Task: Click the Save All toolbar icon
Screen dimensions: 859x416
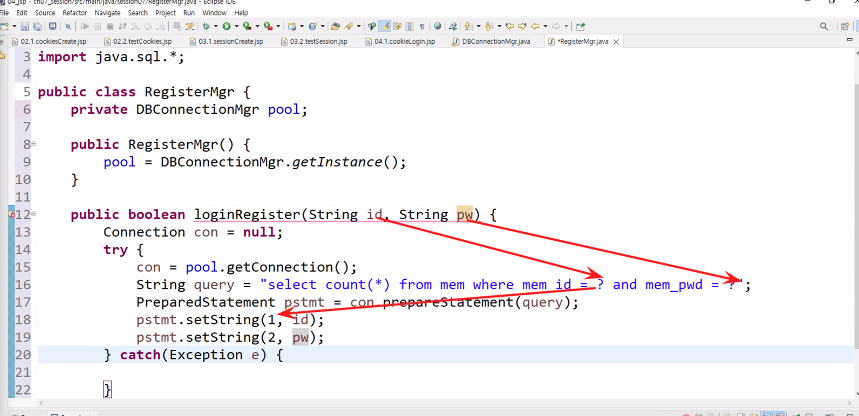Action: [37, 26]
